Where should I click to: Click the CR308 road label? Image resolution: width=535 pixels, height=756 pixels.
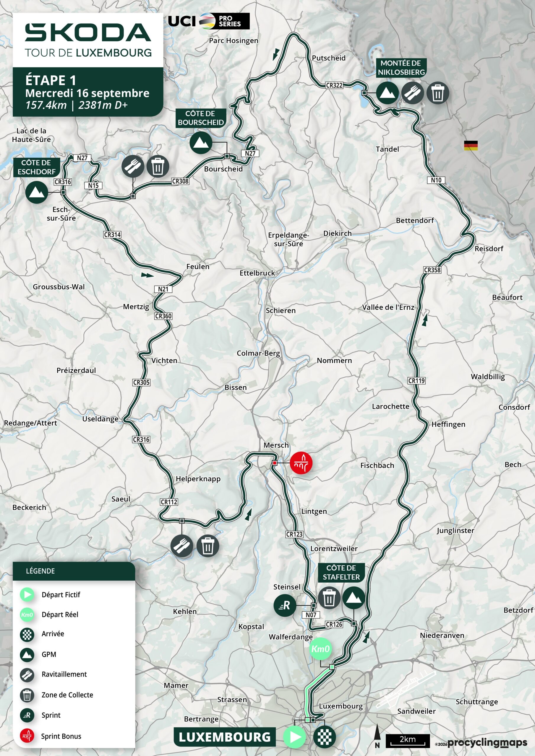(x=180, y=181)
